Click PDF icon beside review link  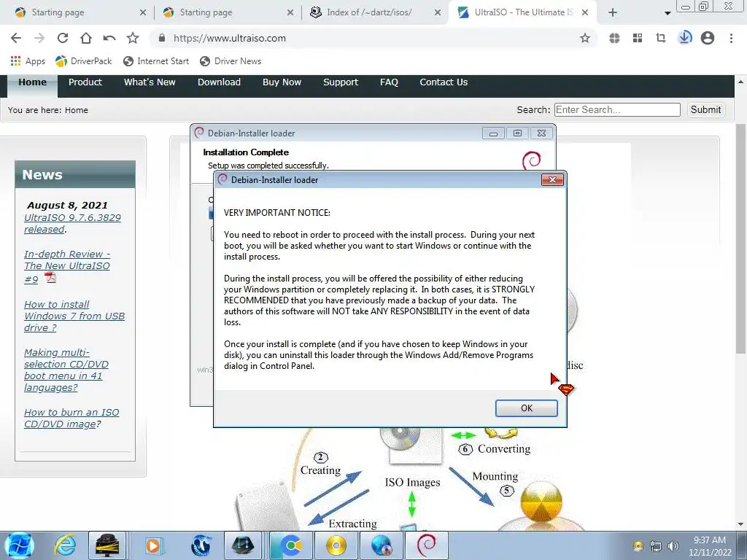tap(50, 277)
